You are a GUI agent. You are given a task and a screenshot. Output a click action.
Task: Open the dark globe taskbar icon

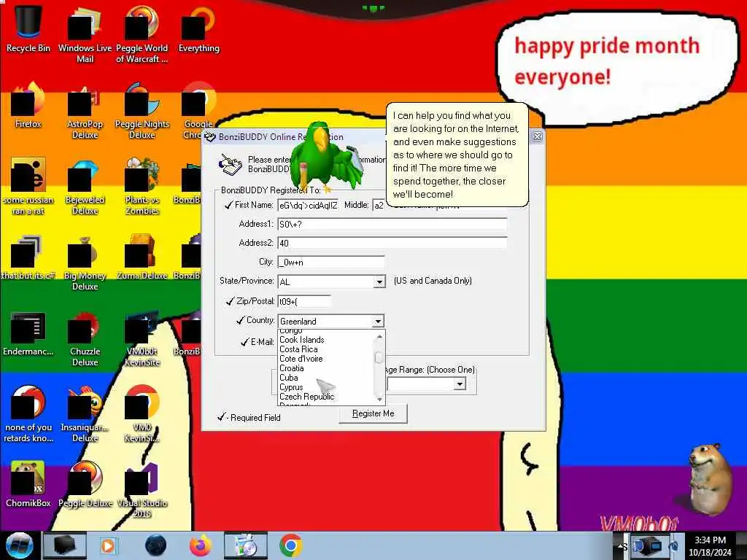(155, 545)
